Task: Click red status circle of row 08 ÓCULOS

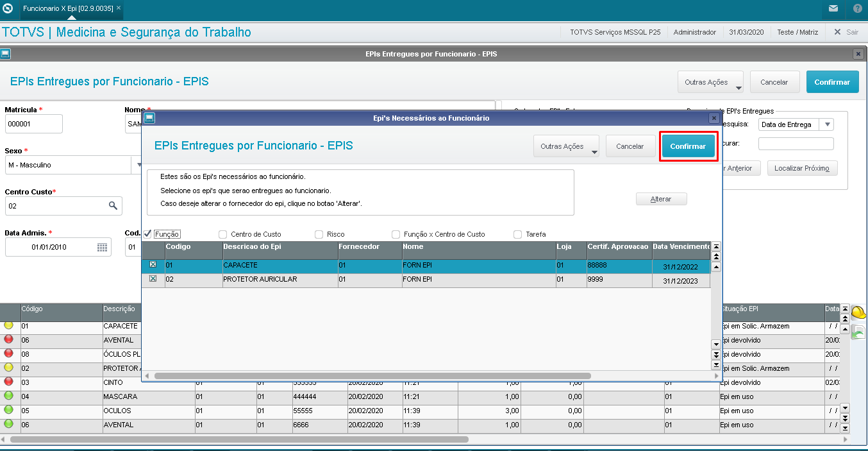Action: pos(9,353)
